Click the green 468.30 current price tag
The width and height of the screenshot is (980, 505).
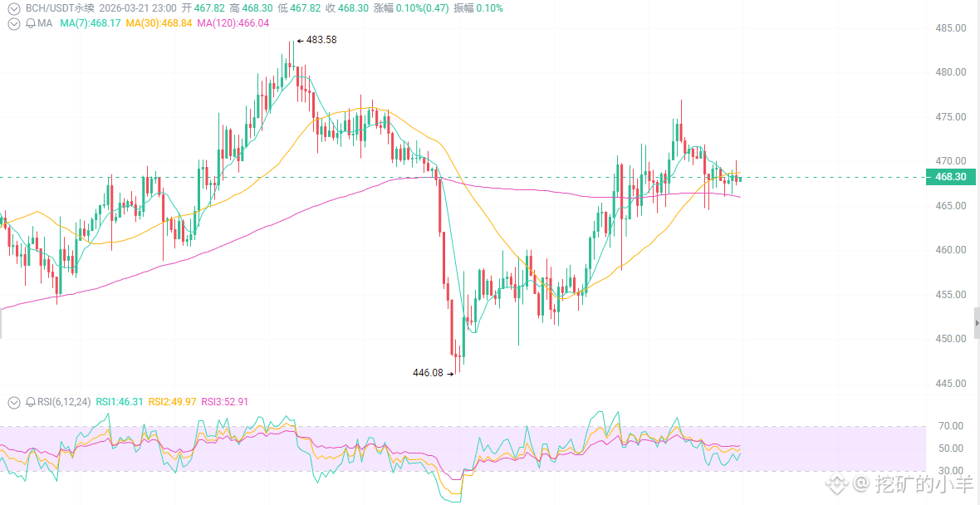point(950,177)
